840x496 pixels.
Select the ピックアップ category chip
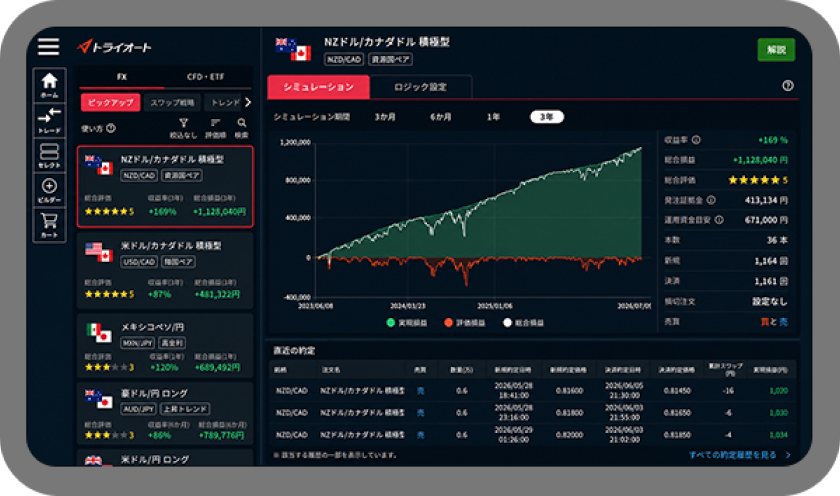[x=110, y=102]
